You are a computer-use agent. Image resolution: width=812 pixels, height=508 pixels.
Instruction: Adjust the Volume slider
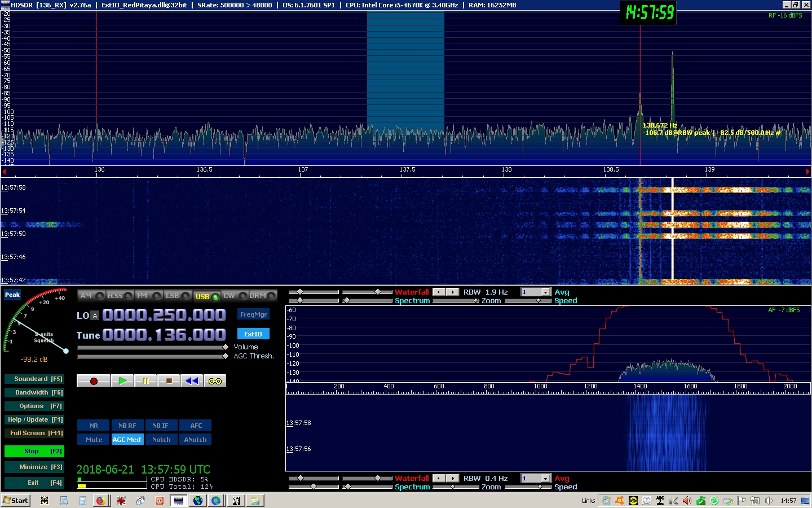pyautogui.click(x=152, y=347)
